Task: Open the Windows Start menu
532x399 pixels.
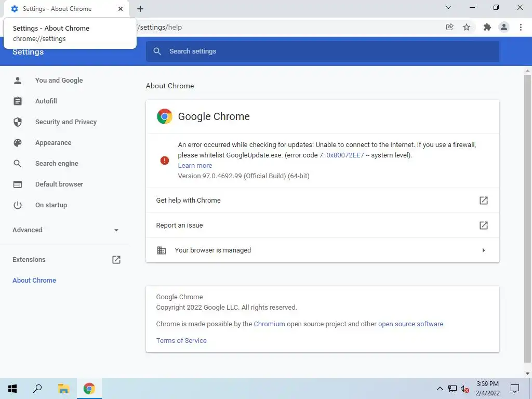Action: 12,389
